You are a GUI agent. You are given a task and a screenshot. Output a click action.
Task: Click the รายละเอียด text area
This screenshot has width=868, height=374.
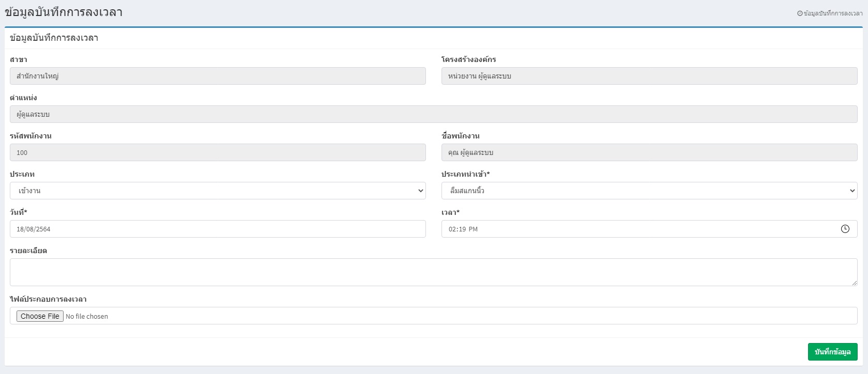point(434,272)
